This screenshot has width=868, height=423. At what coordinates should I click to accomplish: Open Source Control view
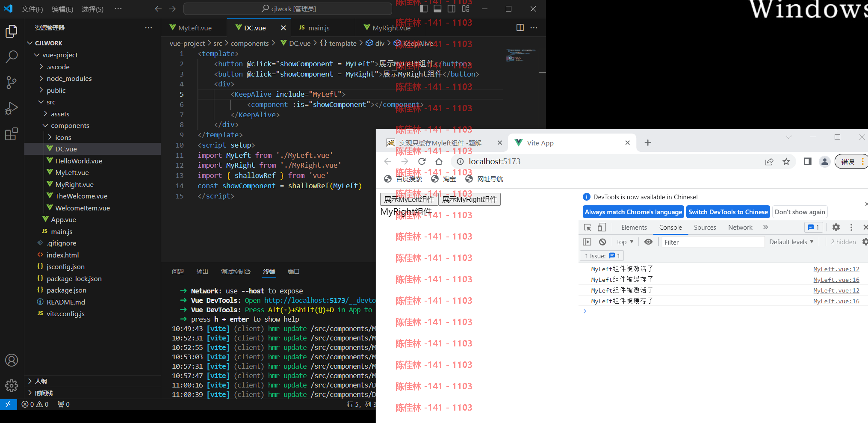12,83
